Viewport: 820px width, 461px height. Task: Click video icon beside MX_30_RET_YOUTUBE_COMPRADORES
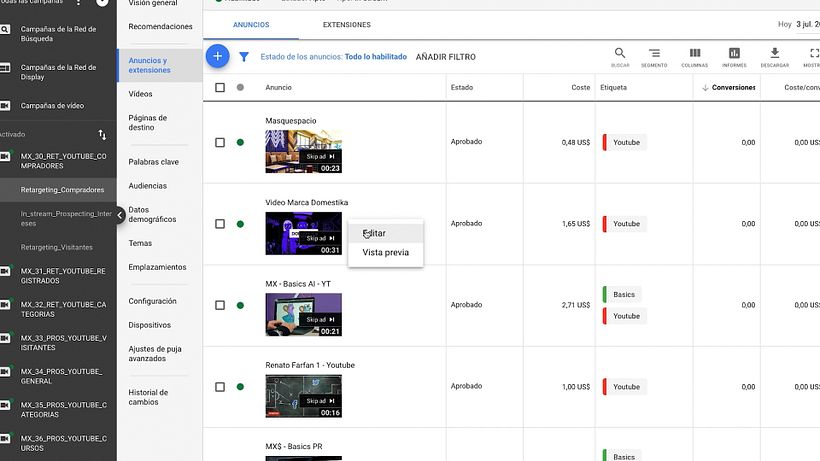click(x=5, y=156)
